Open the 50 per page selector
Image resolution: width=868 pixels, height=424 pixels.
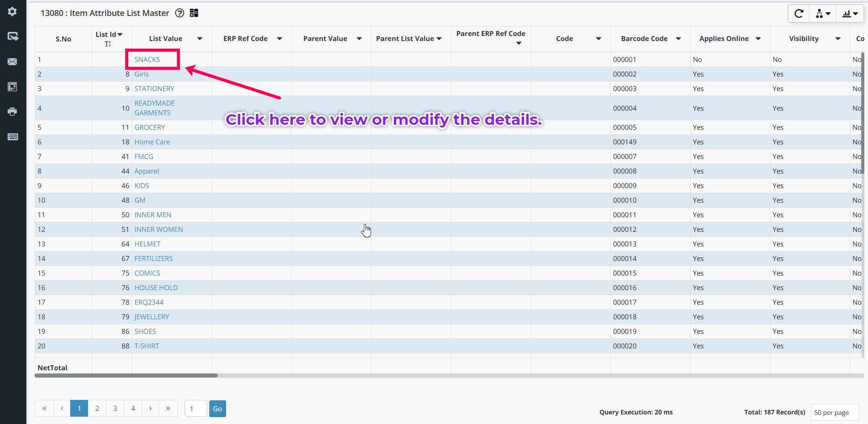pyautogui.click(x=835, y=413)
